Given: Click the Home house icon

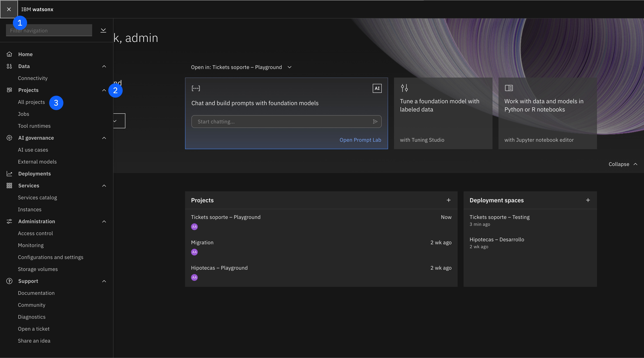Looking at the screenshot, I should [9, 54].
